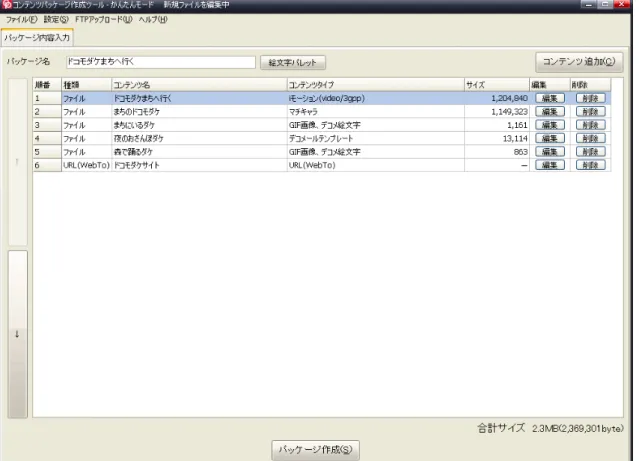Click 削除 for the ドコモダケサイト row
Screen dimensions: 639x461
click(590, 165)
